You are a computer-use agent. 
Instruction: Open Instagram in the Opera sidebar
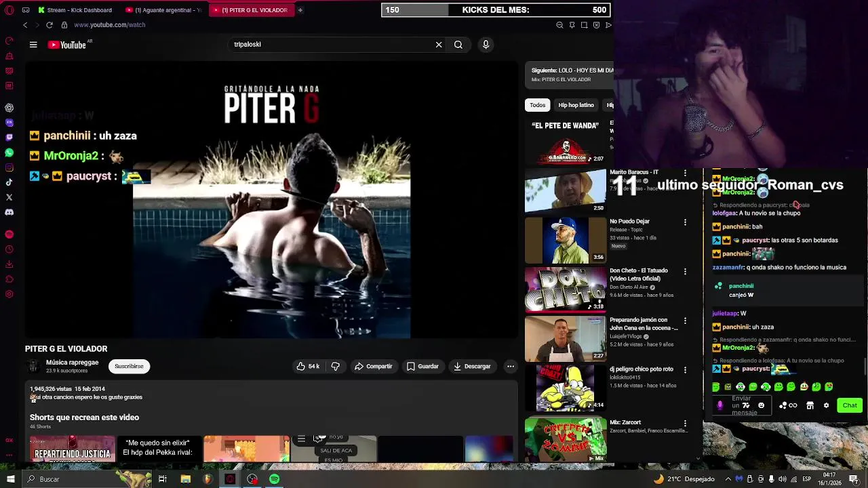(9, 167)
